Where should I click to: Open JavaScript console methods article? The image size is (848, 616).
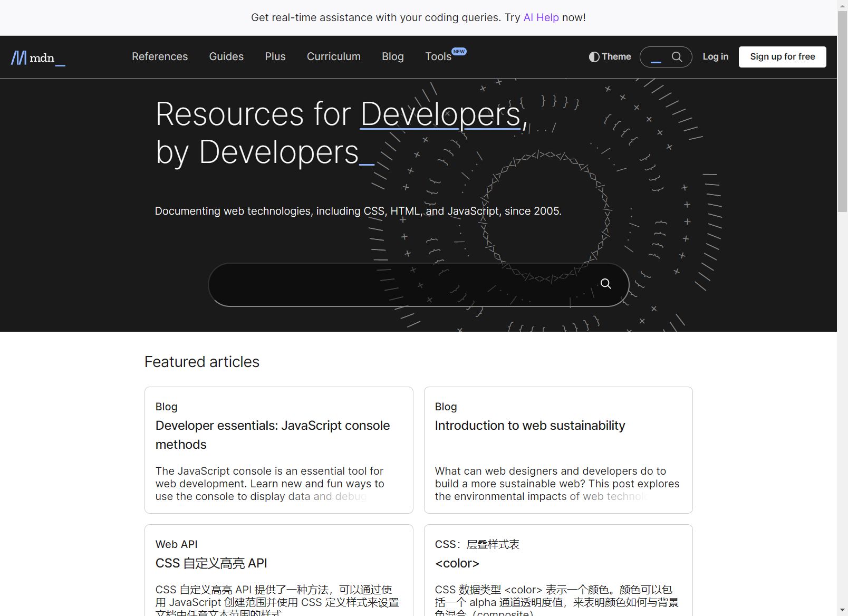(x=273, y=435)
